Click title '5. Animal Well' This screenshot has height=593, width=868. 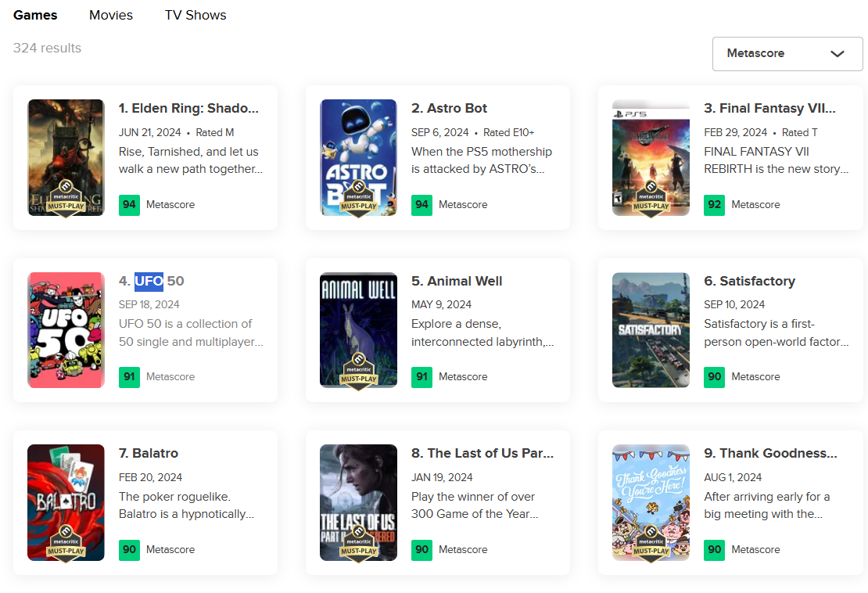(457, 282)
